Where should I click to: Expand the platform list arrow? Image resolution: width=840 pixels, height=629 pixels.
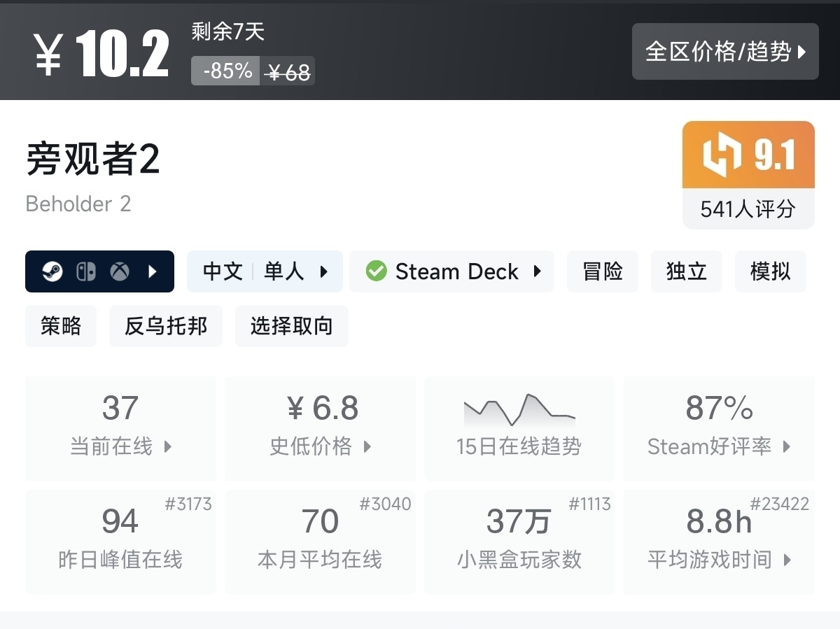click(x=153, y=271)
